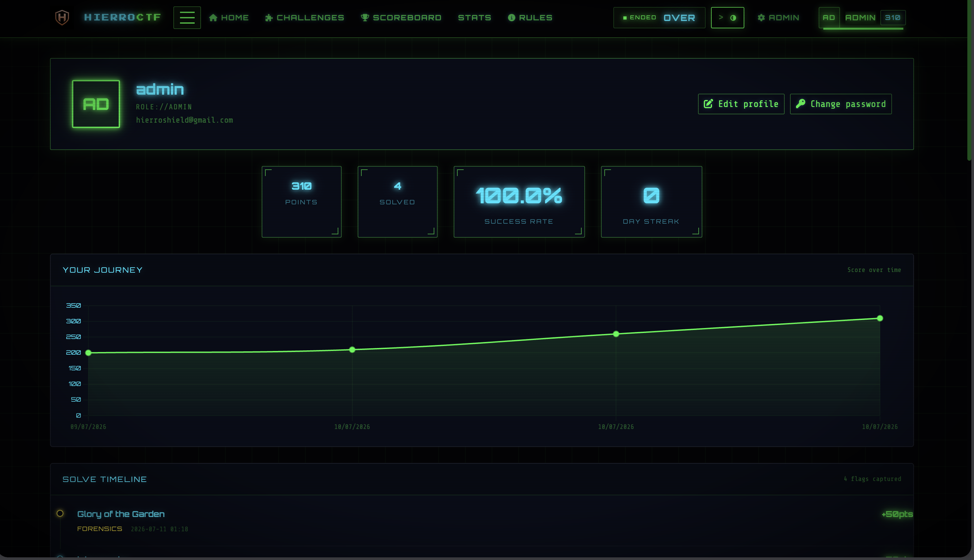The height and width of the screenshot is (560, 974).
Task: Click the HIERROCTF brand text
Action: pos(122,17)
